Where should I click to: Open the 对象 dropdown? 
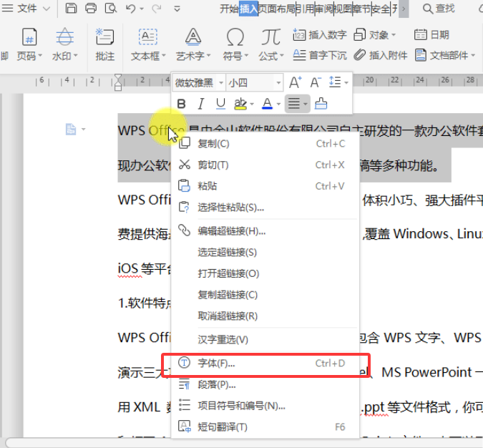[374, 35]
